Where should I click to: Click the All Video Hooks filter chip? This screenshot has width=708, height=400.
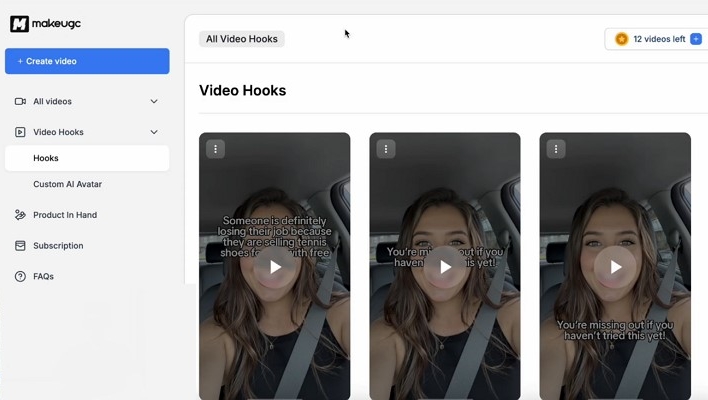[x=241, y=39]
